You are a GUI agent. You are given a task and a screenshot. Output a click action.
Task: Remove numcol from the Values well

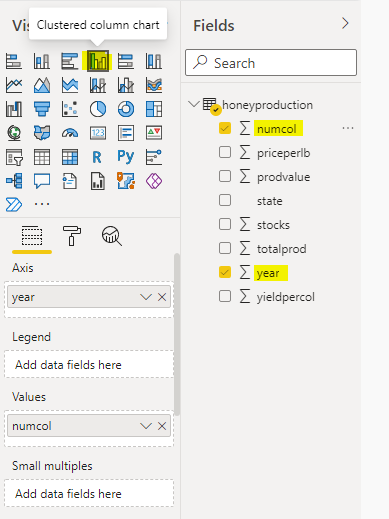coord(162,426)
